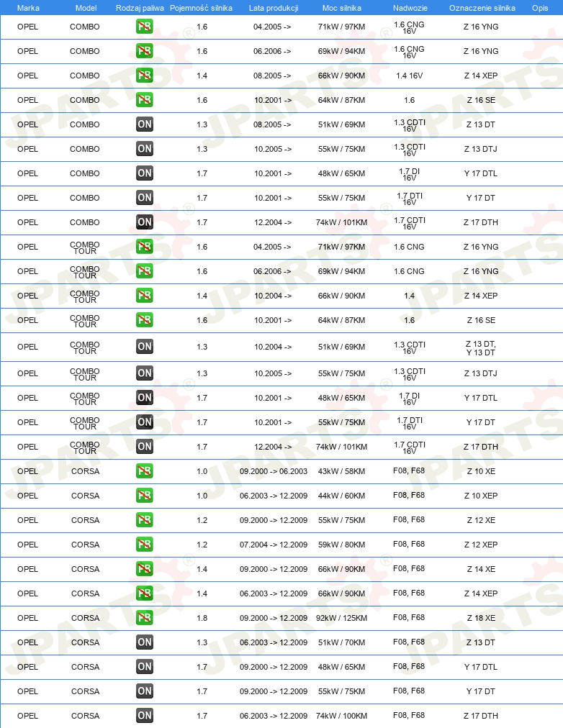This screenshot has width=563, height=728.
Task: Select the '1.2' capacity in Z 12 XE row
Action: click(x=202, y=521)
